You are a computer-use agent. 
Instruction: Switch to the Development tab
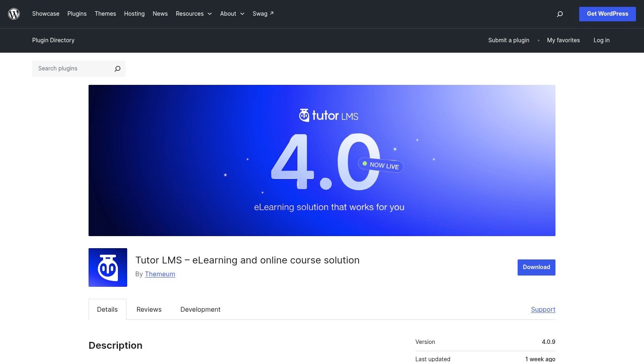click(x=200, y=309)
